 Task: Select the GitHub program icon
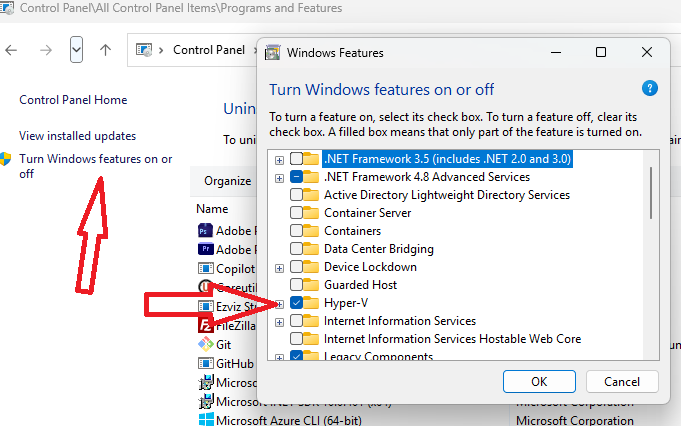click(x=205, y=363)
